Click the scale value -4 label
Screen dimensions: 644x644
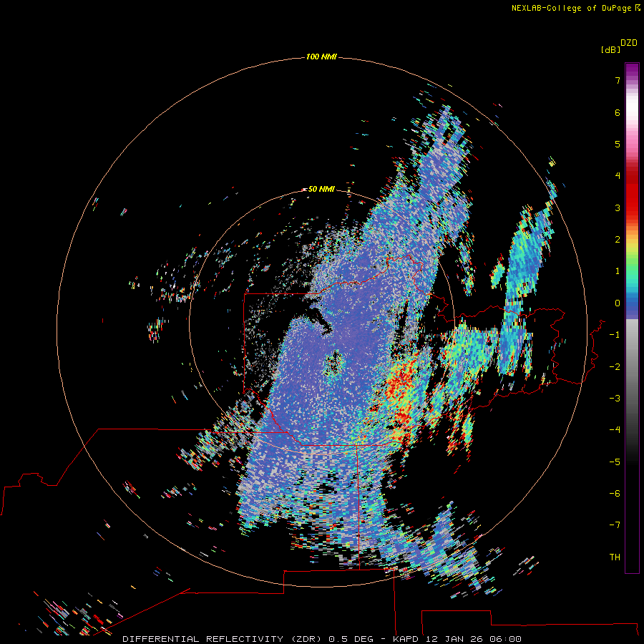coord(615,429)
